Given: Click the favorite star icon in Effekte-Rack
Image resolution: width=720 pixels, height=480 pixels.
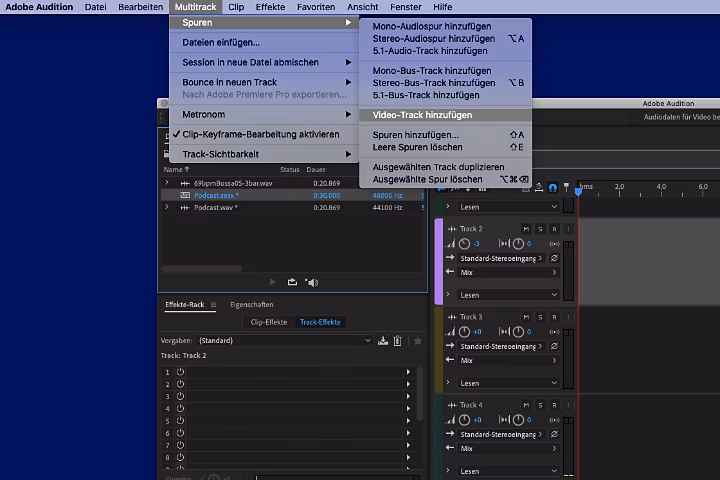Looking at the screenshot, I should (417, 341).
